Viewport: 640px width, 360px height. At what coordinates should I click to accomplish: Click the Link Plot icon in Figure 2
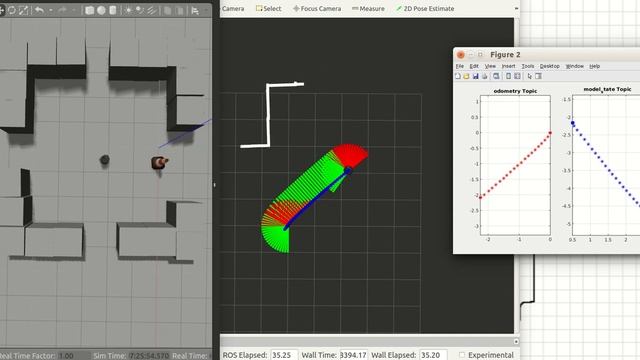(496, 76)
